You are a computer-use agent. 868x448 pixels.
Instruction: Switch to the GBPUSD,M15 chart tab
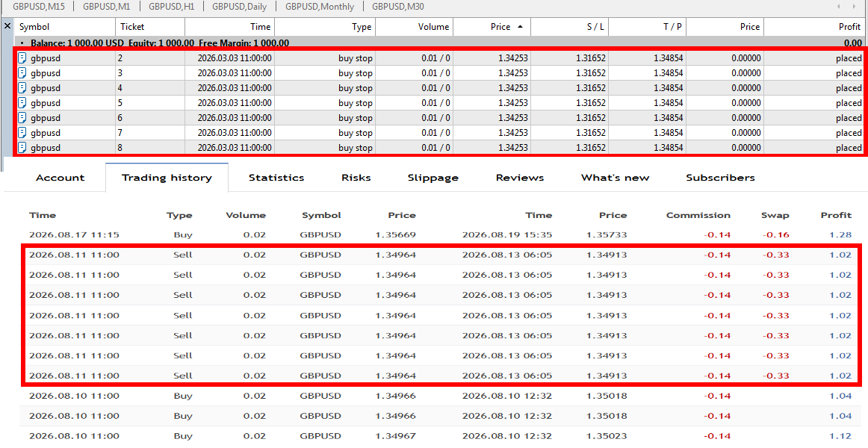39,7
